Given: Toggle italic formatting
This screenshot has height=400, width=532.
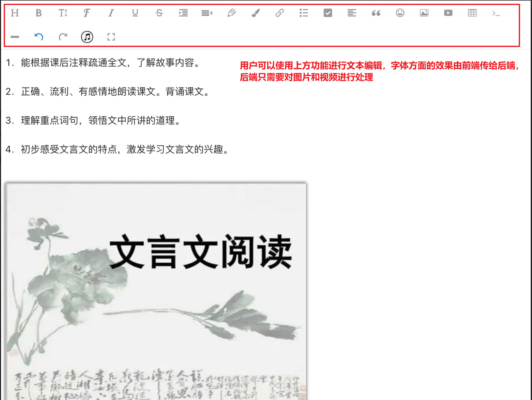Looking at the screenshot, I should pos(111,13).
